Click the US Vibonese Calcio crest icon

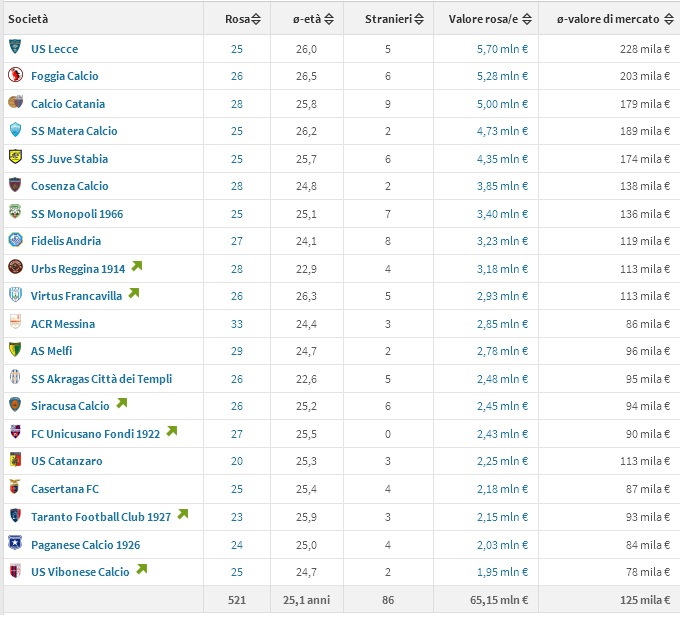(x=15, y=571)
